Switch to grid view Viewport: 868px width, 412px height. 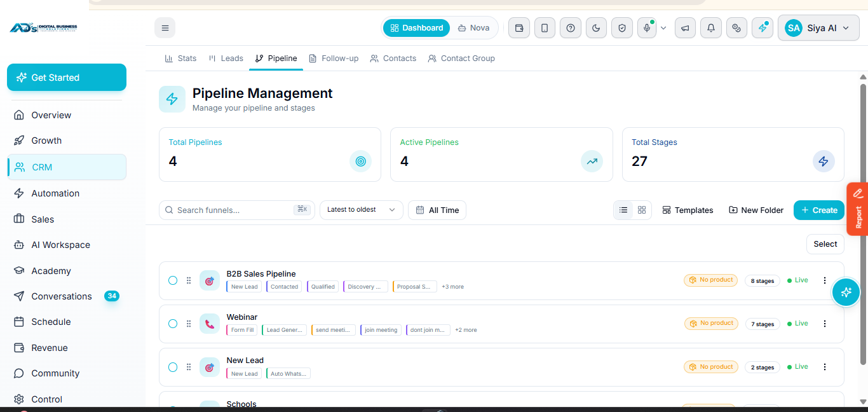tap(642, 210)
